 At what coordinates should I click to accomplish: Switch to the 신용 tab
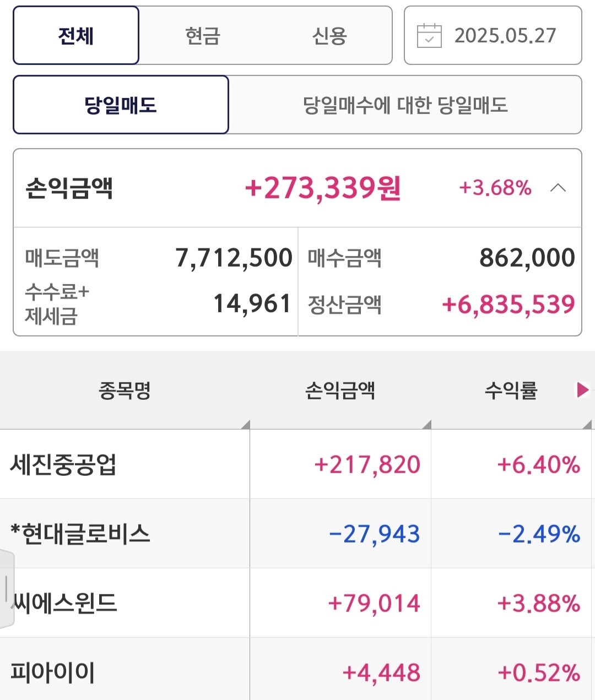(329, 36)
